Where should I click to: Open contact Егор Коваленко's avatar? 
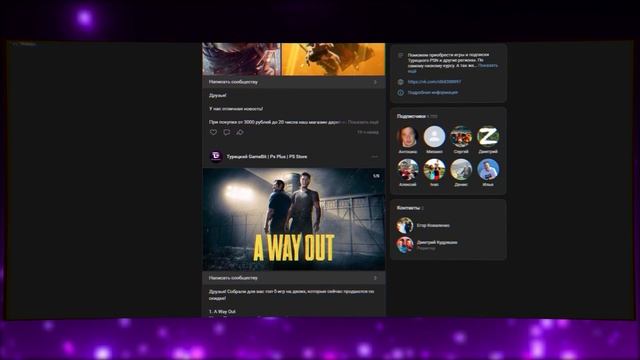pyautogui.click(x=405, y=225)
